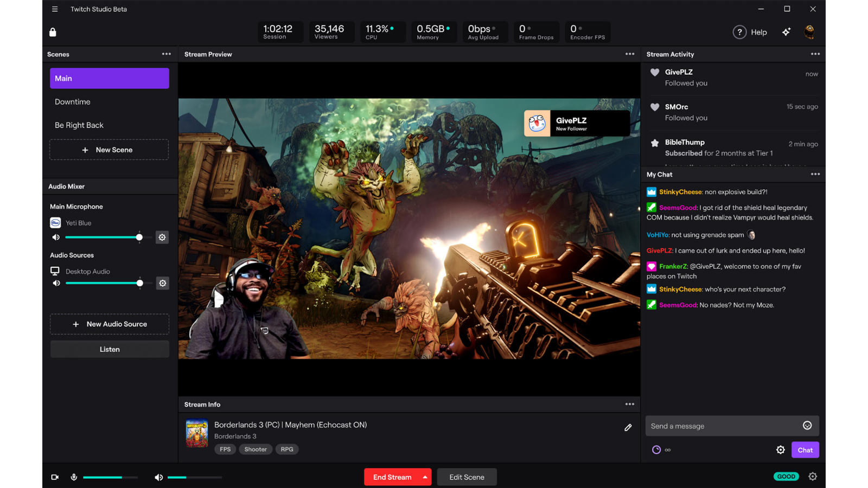Toggle the camera in bottom bar
The image size is (868, 488).
tap(55, 477)
